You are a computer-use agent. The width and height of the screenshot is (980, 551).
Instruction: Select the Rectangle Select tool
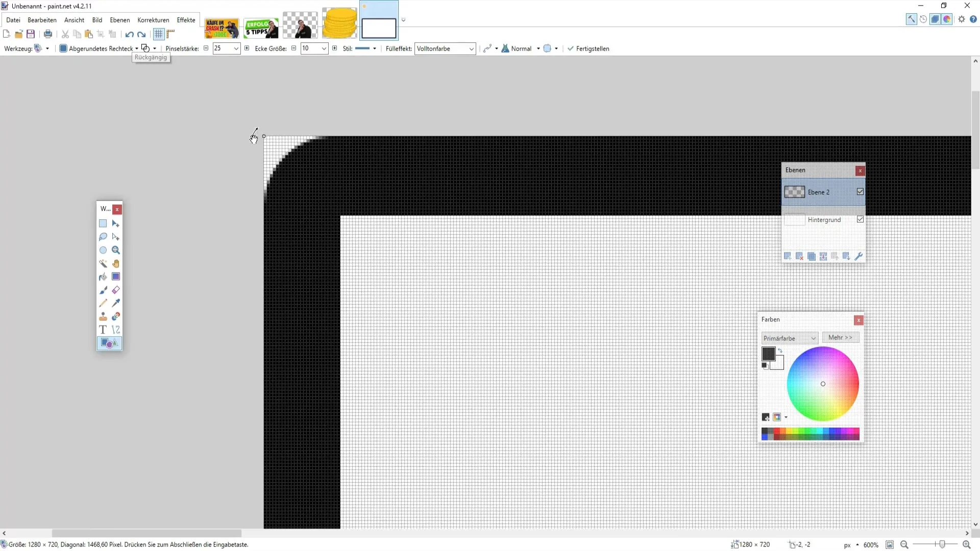tap(103, 223)
